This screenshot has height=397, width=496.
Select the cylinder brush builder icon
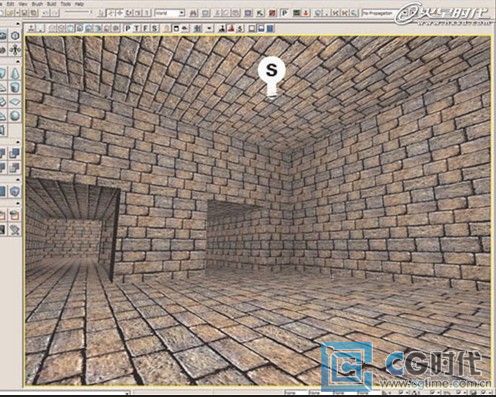point(15,88)
